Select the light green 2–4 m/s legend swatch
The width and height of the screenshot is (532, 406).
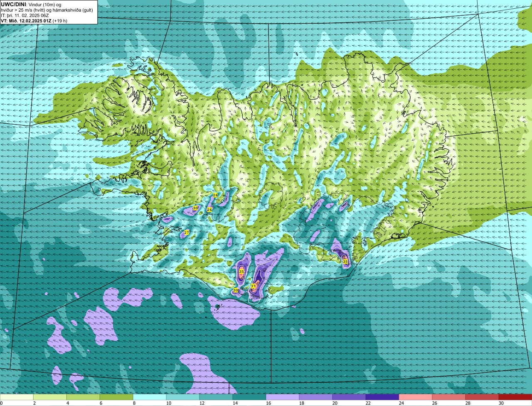pos(50,397)
